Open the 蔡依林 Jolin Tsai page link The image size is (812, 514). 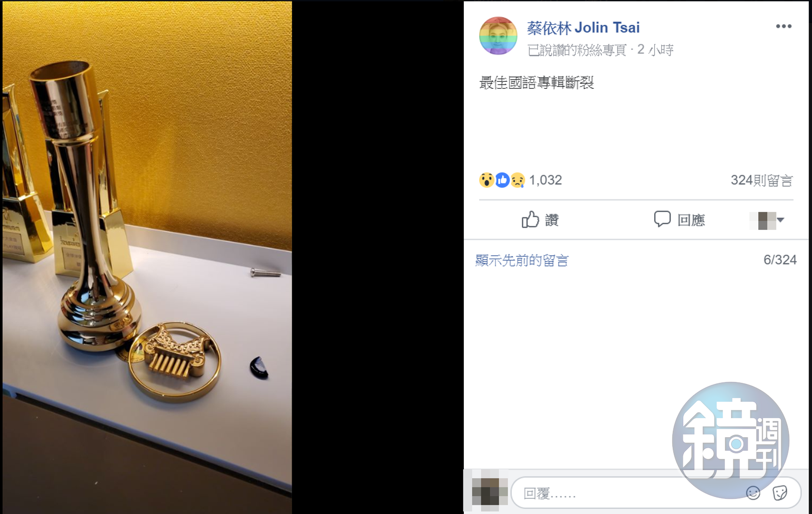pyautogui.click(x=583, y=27)
